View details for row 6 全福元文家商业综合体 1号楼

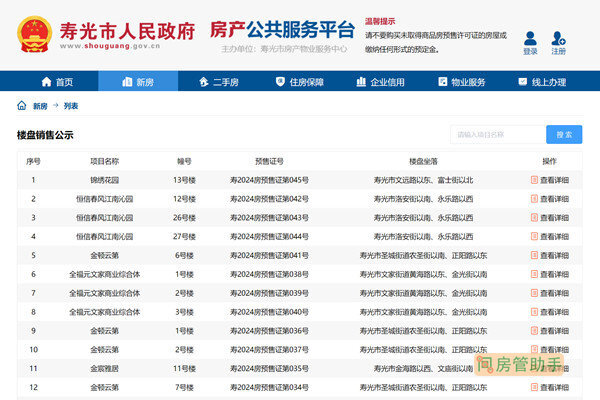(550, 274)
